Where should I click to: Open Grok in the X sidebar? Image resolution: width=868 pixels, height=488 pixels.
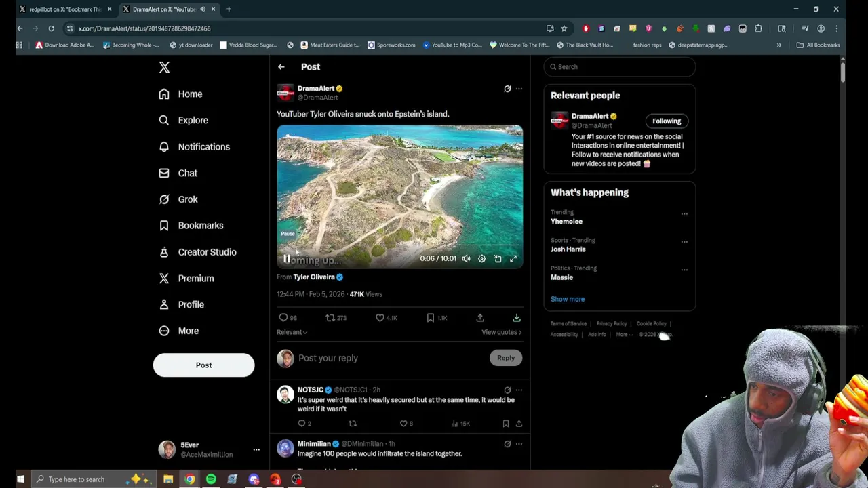(178, 199)
